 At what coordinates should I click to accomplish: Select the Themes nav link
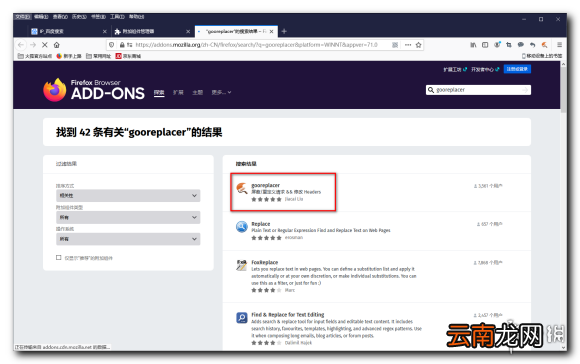(198, 92)
